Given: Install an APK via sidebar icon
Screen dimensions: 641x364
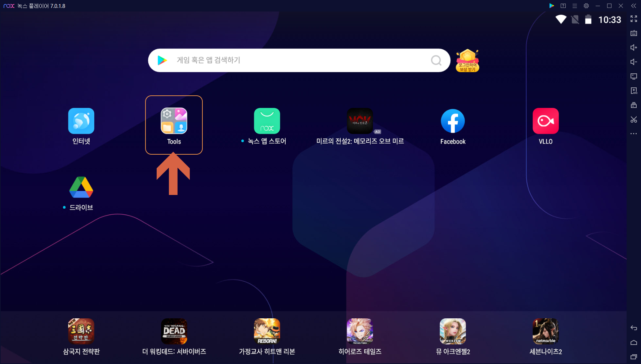Looking at the screenshot, I should tap(634, 91).
